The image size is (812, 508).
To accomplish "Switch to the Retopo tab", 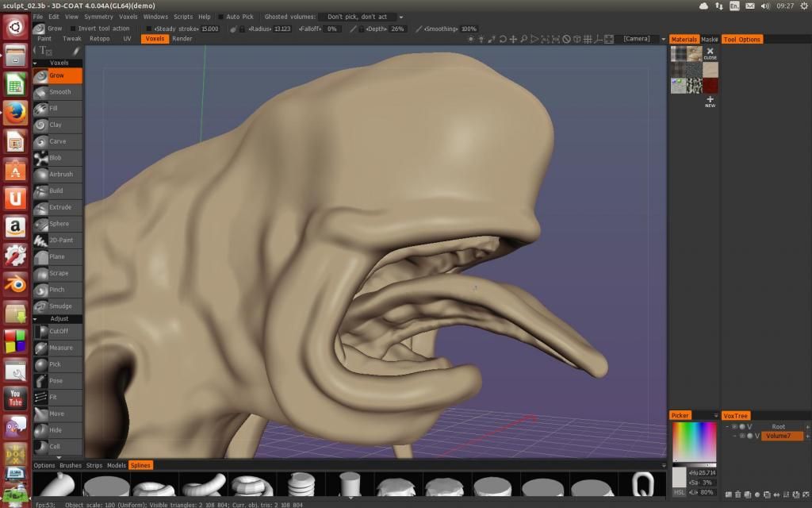I will (99, 39).
